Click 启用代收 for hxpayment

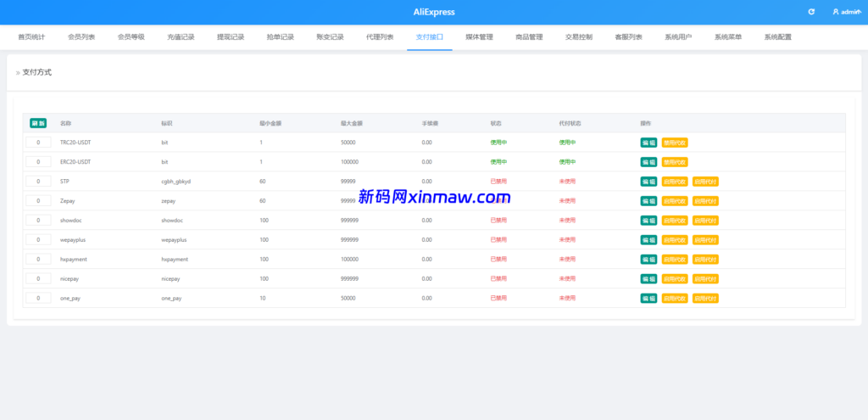tap(675, 259)
